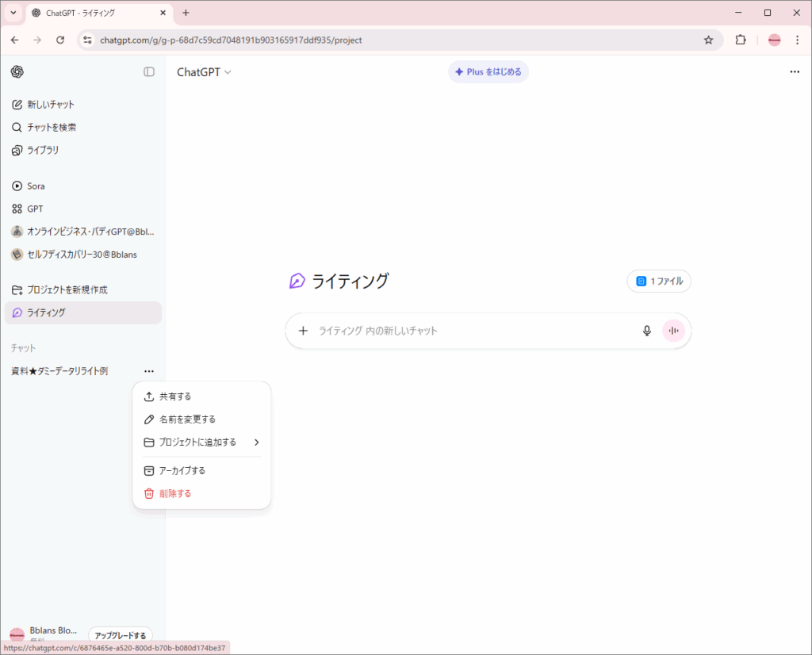Reload the page in browser toolbar
The height and width of the screenshot is (655, 812).
click(60, 40)
